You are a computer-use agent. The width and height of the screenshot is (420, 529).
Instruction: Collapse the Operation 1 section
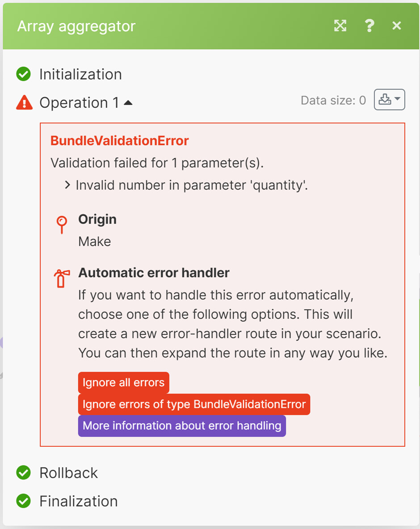pyautogui.click(x=128, y=103)
